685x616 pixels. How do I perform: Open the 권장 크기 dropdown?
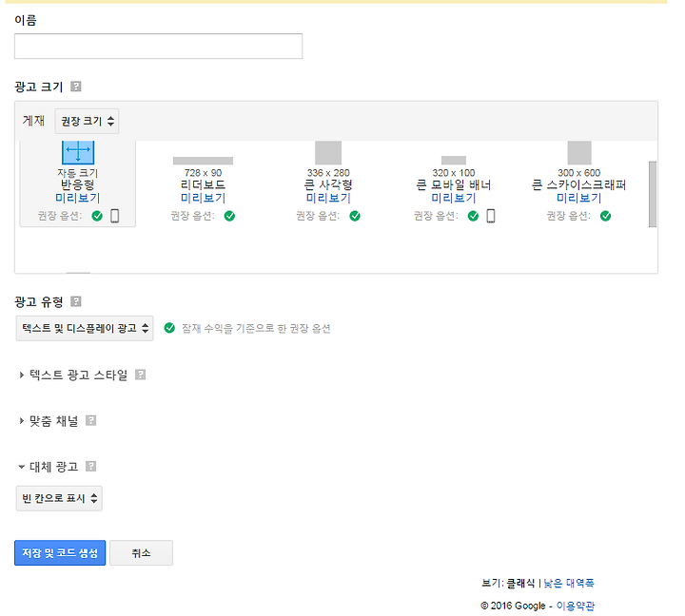(87, 121)
